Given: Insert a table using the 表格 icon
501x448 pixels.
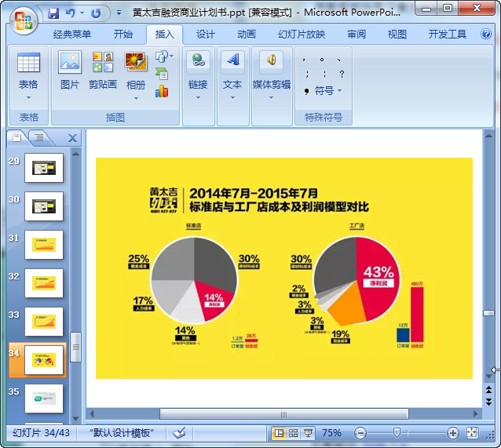Looking at the screenshot, I should tap(28, 63).
